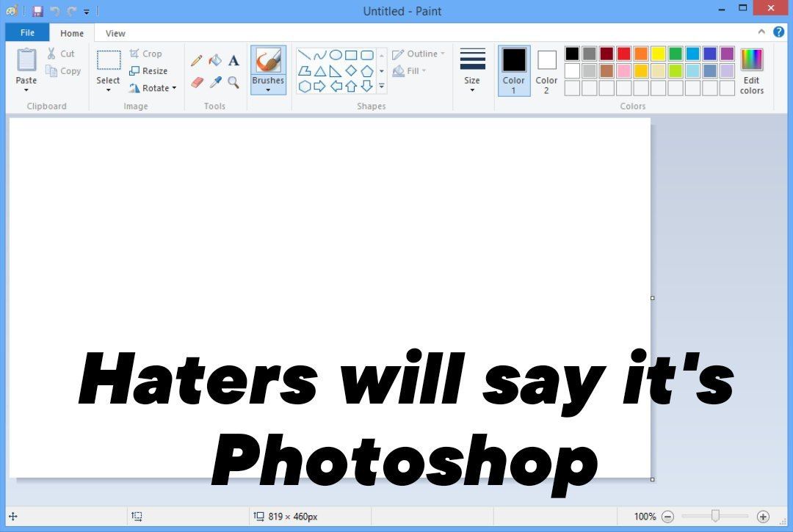Click the rectangular Select tool

coord(108,60)
